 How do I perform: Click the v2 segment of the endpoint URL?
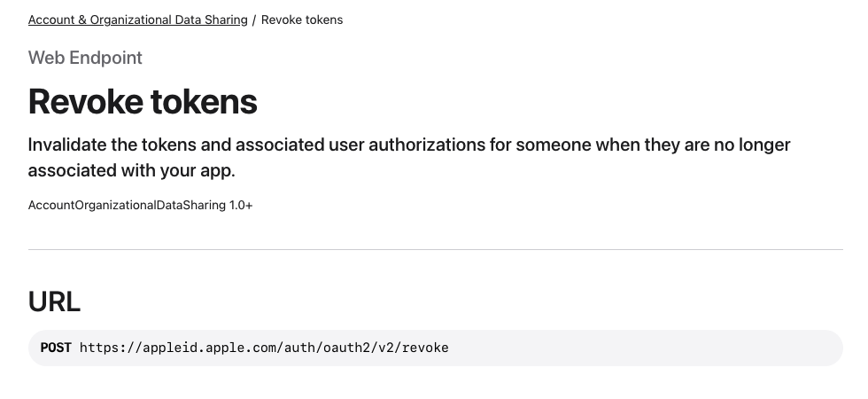coord(386,348)
